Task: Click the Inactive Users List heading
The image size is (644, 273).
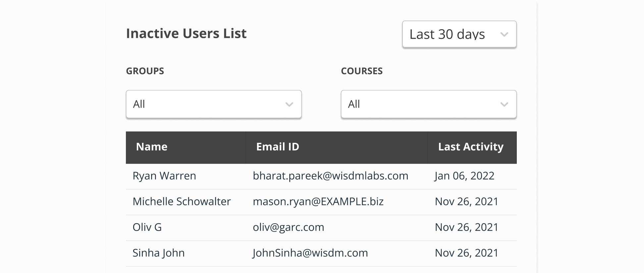Action: 186,33
